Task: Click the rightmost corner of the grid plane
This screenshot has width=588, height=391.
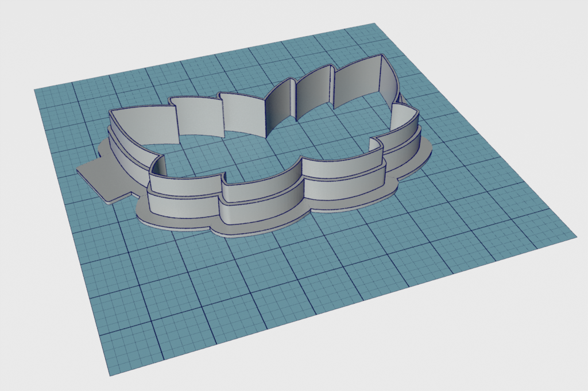Action: pos(575,235)
